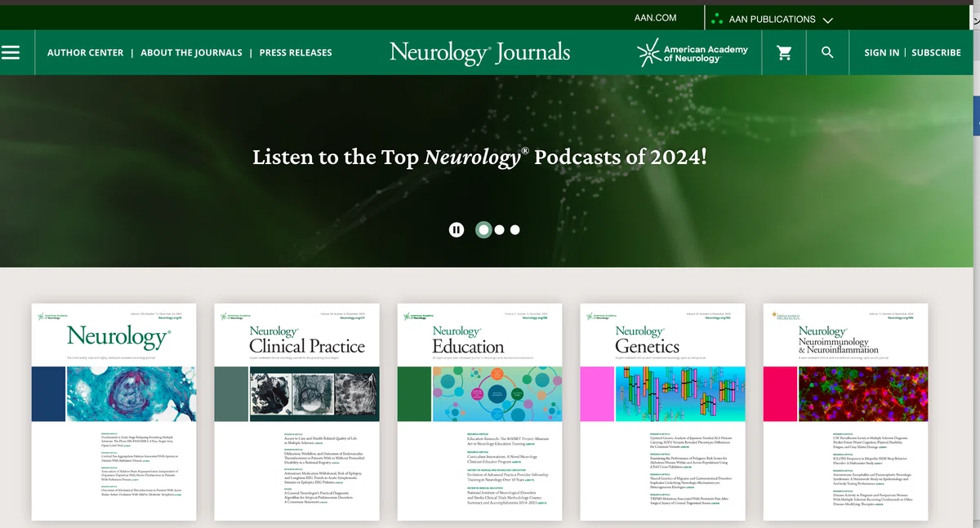The image size is (980, 528).
Task: Open the AAN.COM link
Action: point(656,18)
